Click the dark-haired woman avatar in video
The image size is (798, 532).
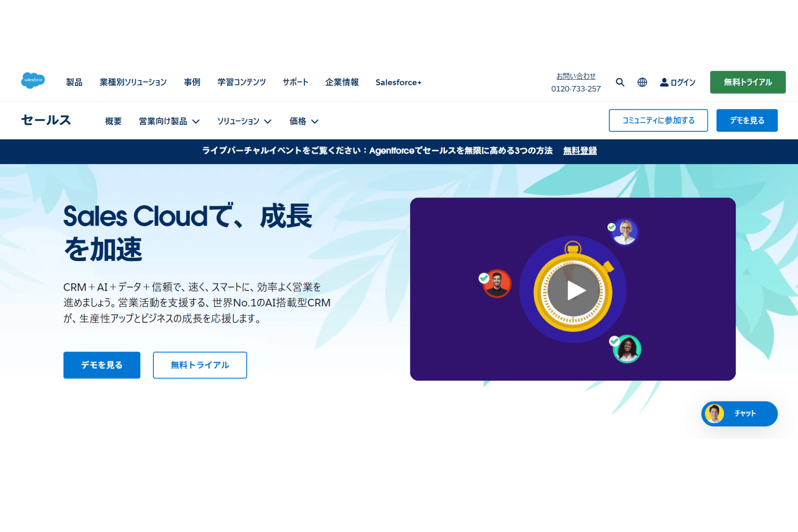(627, 349)
